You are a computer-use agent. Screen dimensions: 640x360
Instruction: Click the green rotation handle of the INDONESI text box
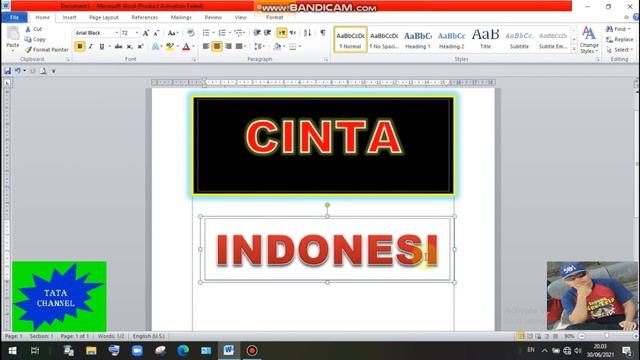pos(327,205)
